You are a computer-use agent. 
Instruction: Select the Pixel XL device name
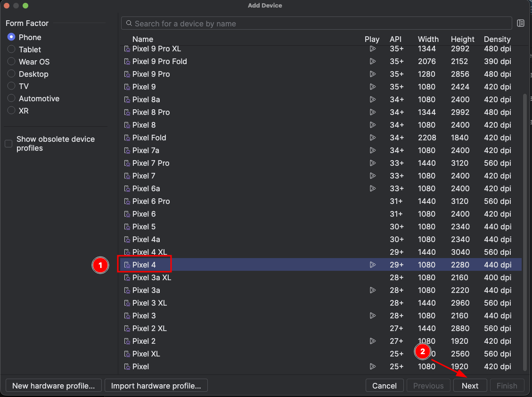pyautogui.click(x=146, y=354)
